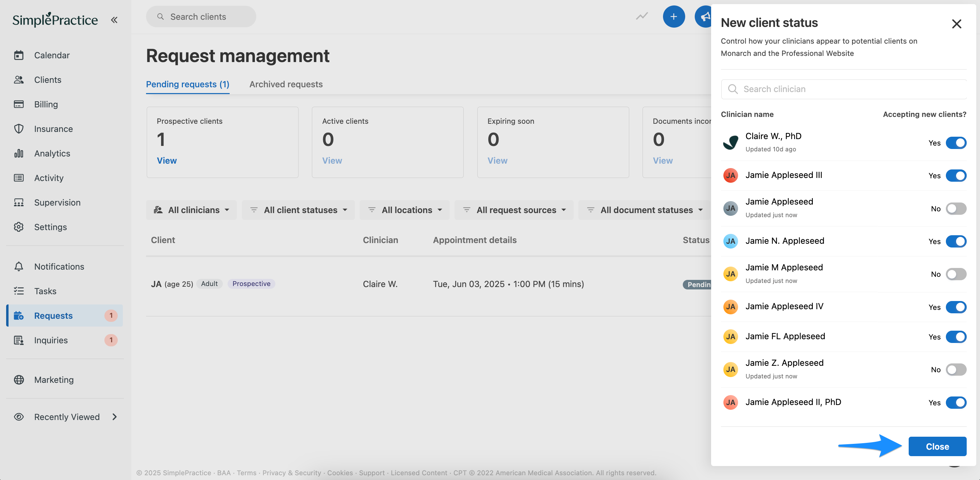Click the Requests badge count 1
This screenshot has height=480, width=980.
pos(111,315)
